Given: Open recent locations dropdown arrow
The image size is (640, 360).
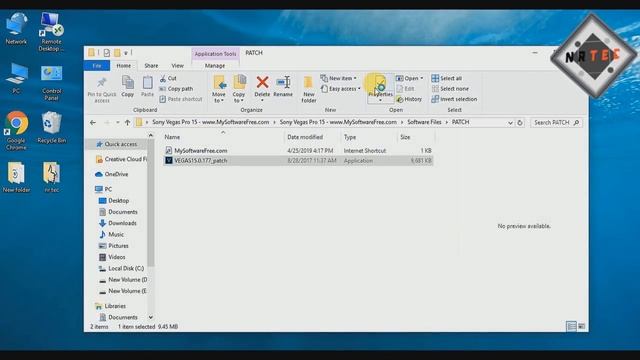Looking at the screenshot, I should (x=118, y=122).
